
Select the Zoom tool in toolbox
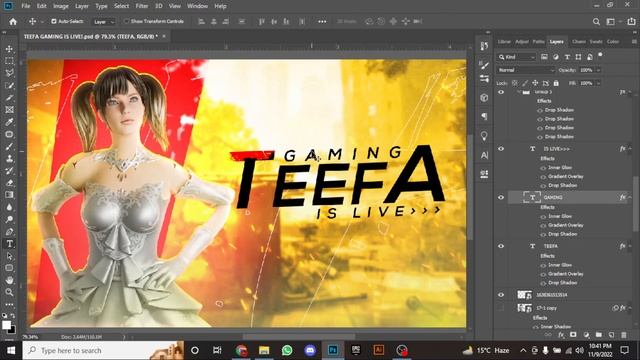tap(9, 292)
